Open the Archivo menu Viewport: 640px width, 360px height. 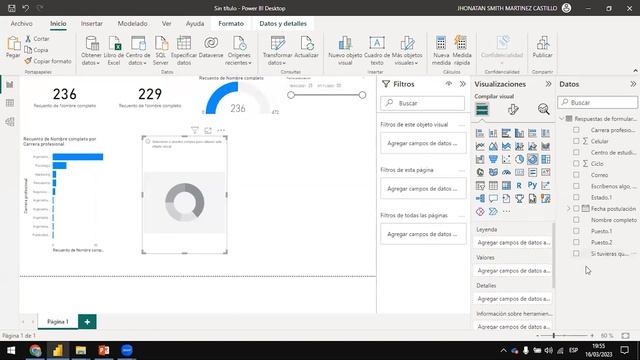22,24
